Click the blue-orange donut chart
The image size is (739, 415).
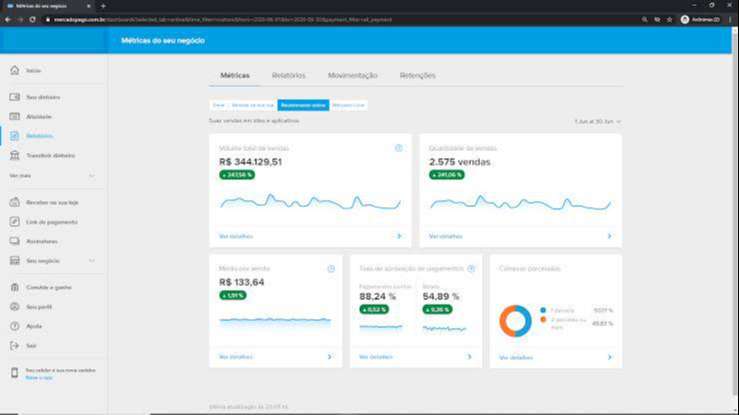click(x=515, y=320)
